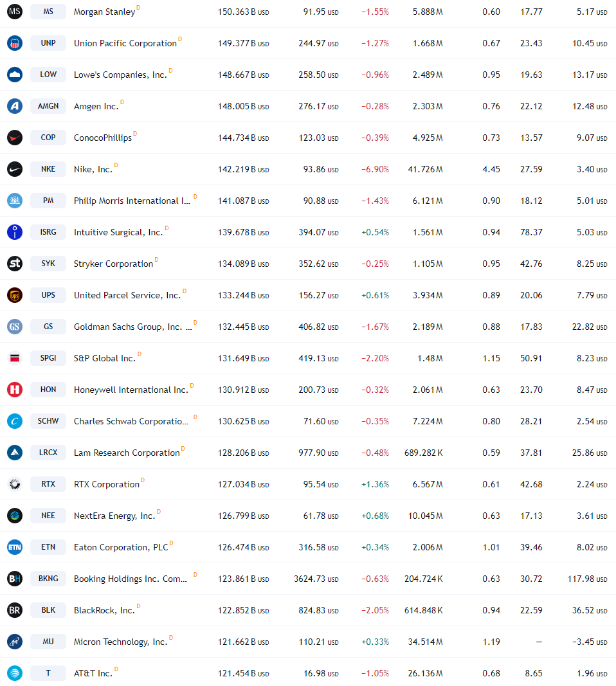
Task: Click the Eaton Corporation logo icon
Action: (15, 547)
